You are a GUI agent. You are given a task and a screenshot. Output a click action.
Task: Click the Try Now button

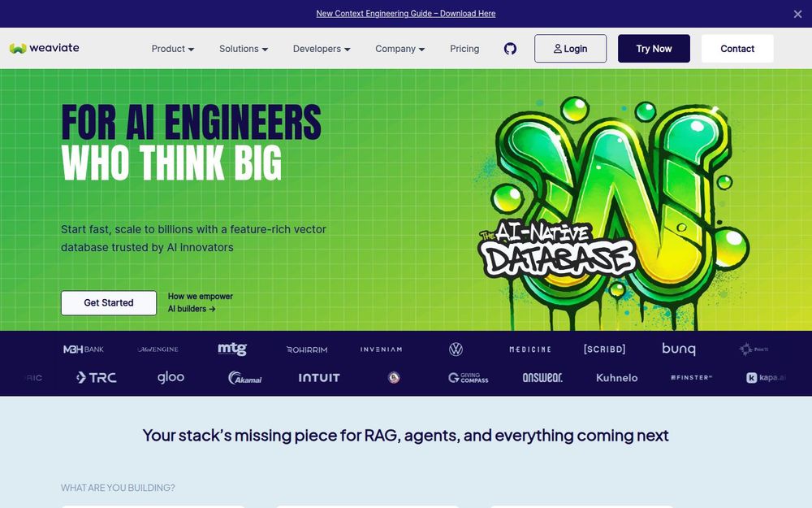tap(654, 49)
